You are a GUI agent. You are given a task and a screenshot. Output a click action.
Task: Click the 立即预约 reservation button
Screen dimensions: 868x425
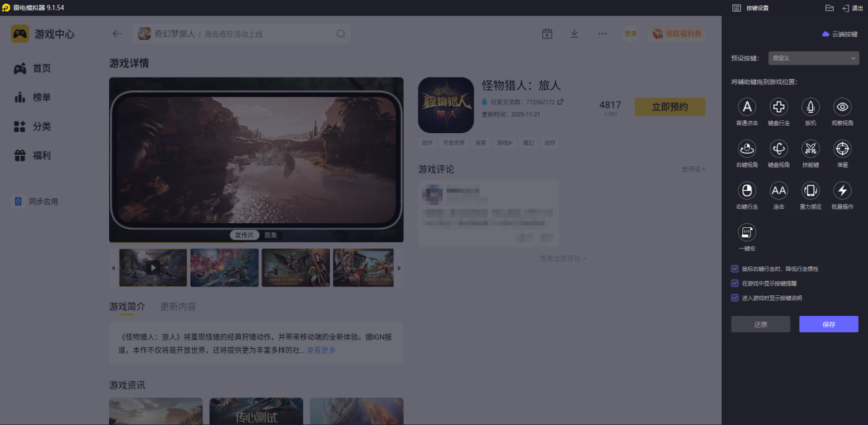[x=669, y=106]
